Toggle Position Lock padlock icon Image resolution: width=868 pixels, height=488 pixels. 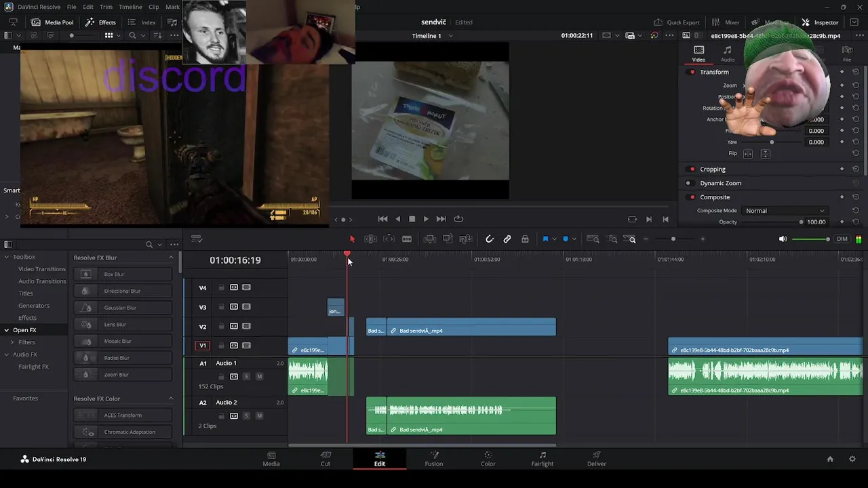[525, 239]
